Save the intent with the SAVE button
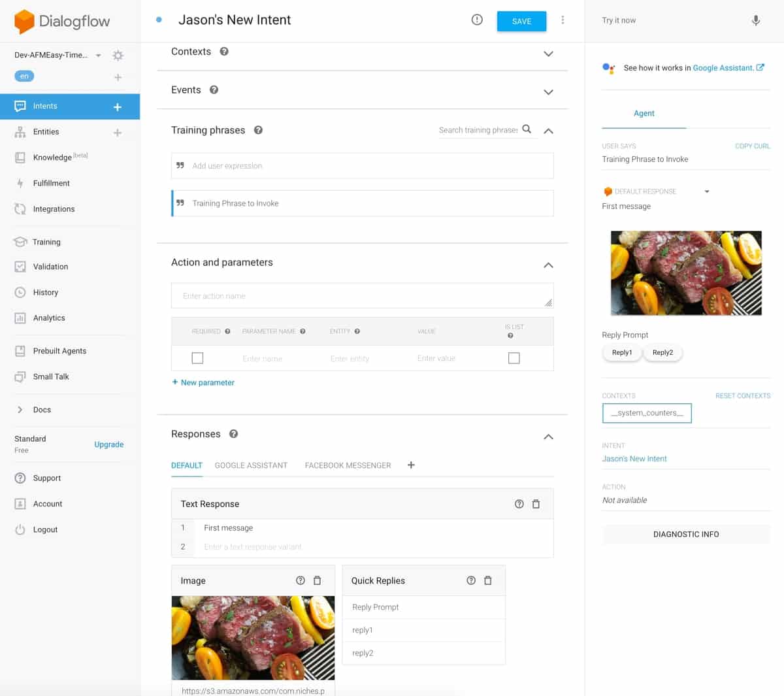 tap(521, 21)
